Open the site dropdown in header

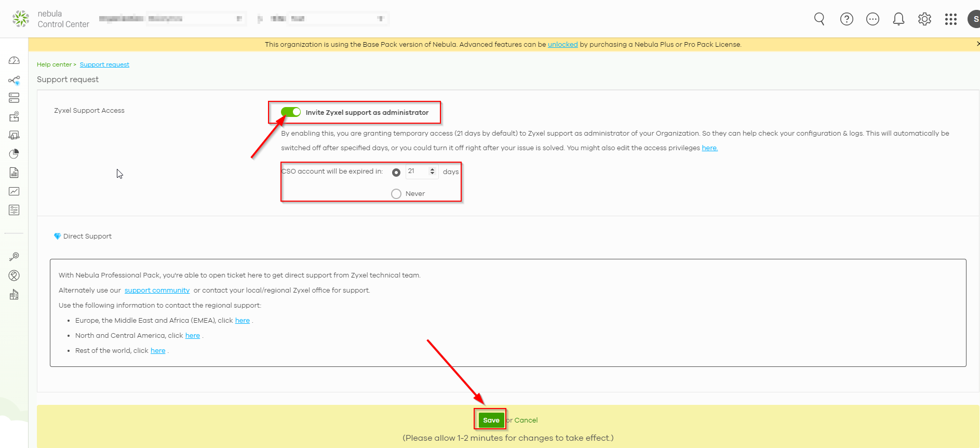click(x=338, y=19)
